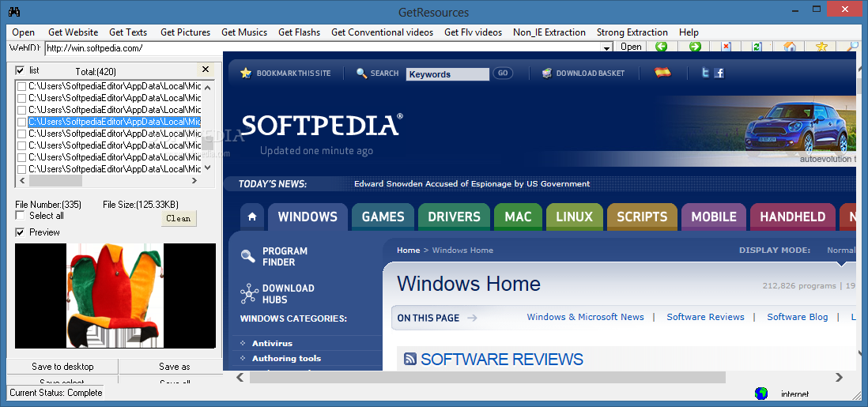Click the Save to desktop button
The width and height of the screenshot is (868, 407).
pyautogui.click(x=62, y=366)
